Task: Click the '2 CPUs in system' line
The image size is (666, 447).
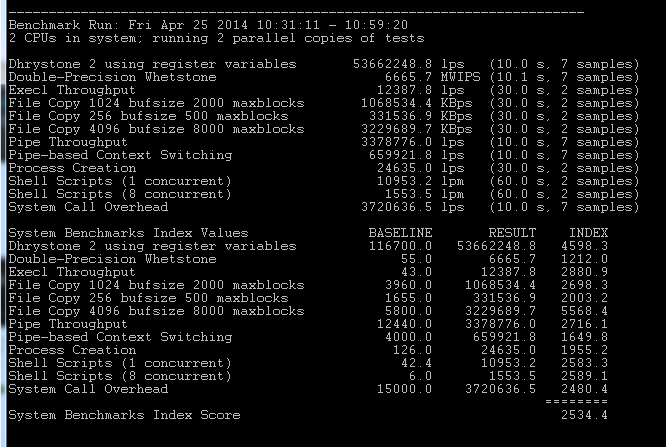Action: 217,38
